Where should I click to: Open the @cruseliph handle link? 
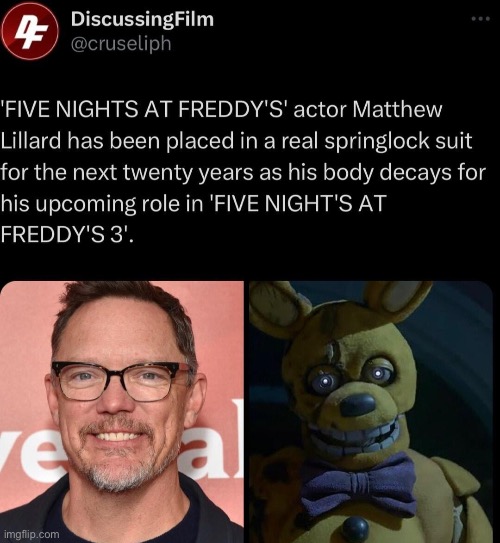[x=121, y=44]
